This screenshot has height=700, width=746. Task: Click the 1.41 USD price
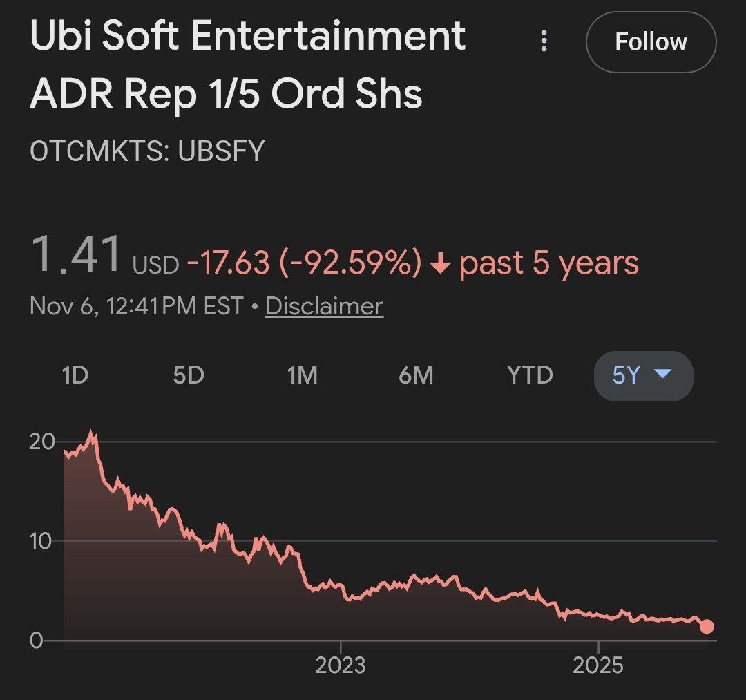tap(76, 256)
